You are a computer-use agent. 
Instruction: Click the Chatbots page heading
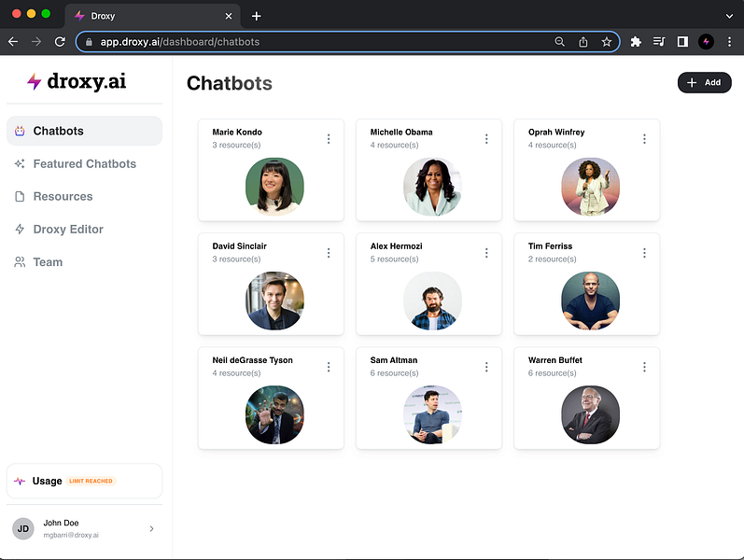point(230,83)
